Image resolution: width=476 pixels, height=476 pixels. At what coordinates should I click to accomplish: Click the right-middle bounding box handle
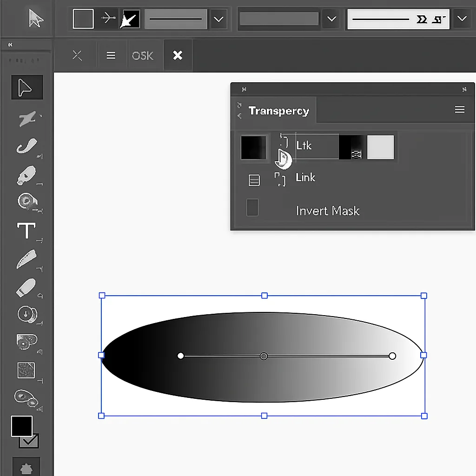424,355
